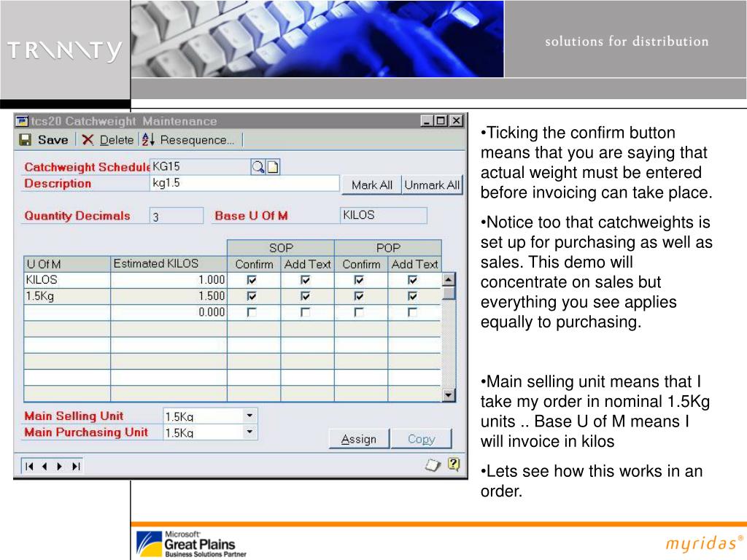Go to the last record arrow
This screenshot has width=747, height=560.
tap(75, 466)
